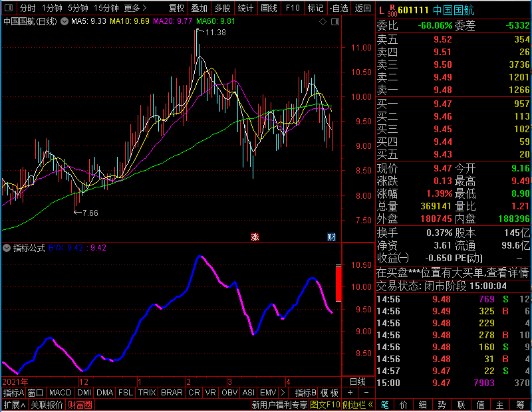Click the 财 marker on the timeline

click(331, 237)
